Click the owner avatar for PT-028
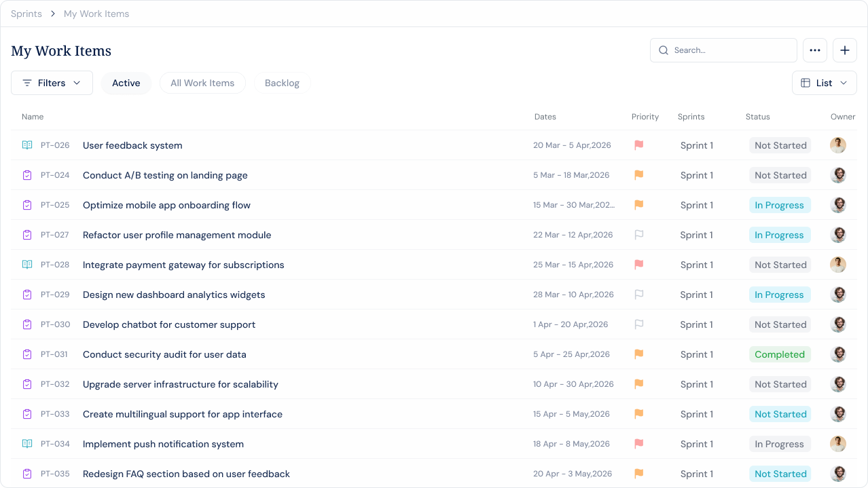The height and width of the screenshot is (488, 868). click(x=838, y=265)
